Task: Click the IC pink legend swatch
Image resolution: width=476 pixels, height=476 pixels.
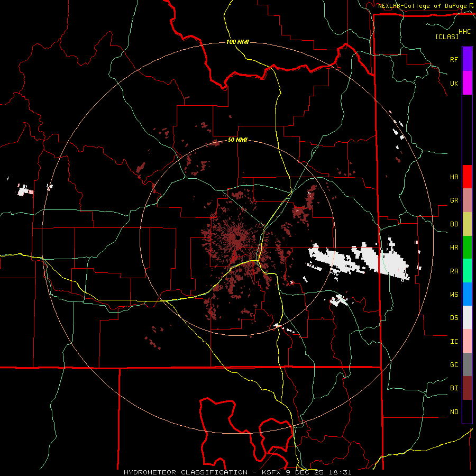Action: coord(467,341)
